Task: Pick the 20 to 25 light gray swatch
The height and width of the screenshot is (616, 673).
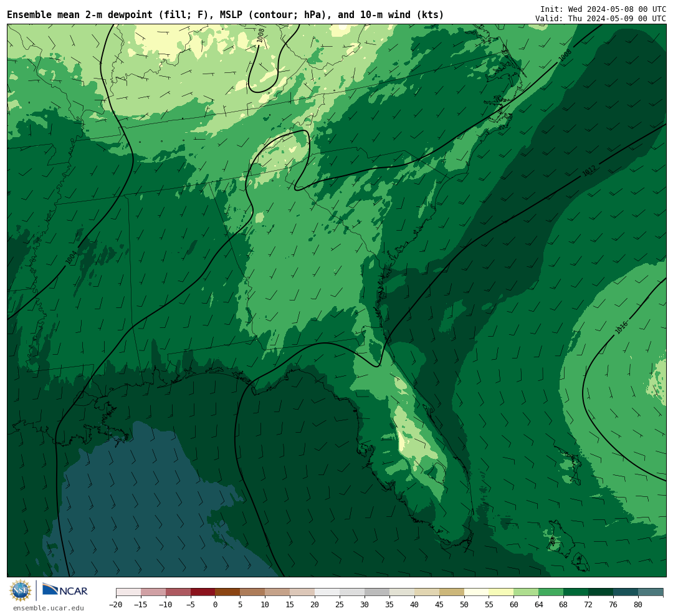Action: pyautogui.click(x=327, y=592)
